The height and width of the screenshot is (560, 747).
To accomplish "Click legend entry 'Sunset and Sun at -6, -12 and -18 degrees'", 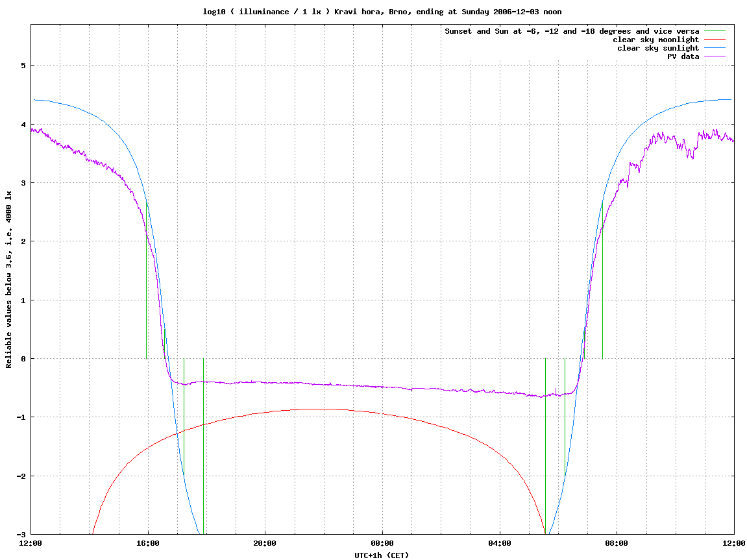I will [572, 31].
